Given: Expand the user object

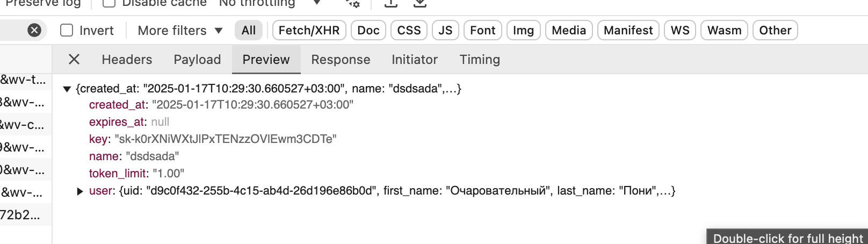Looking at the screenshot, I should tap(80, 191).
